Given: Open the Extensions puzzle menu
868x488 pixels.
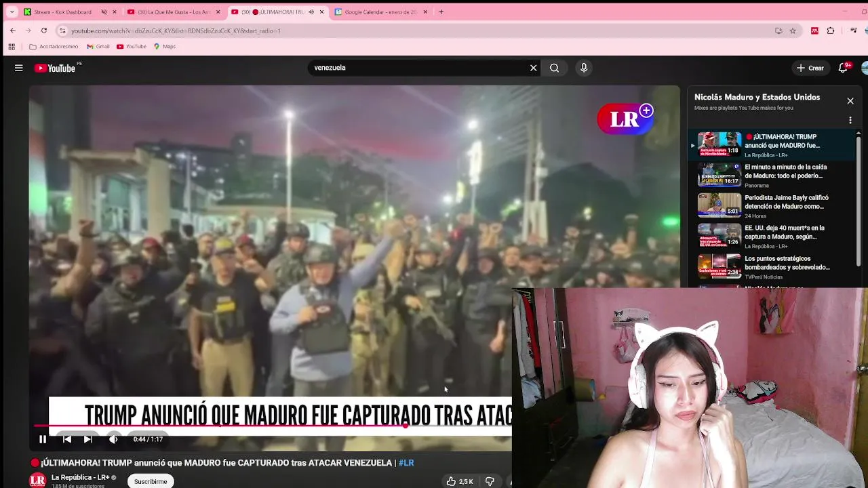Looking at the screenshot, I should 831,30.
